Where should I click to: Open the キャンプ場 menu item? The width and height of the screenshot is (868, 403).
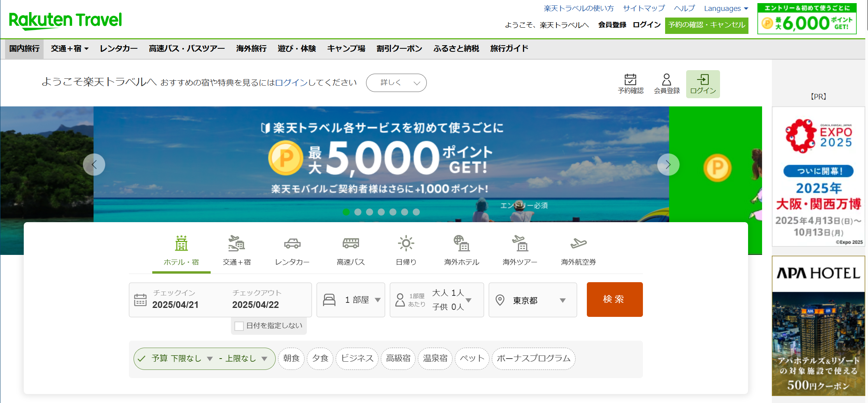(x=346, y=49)
